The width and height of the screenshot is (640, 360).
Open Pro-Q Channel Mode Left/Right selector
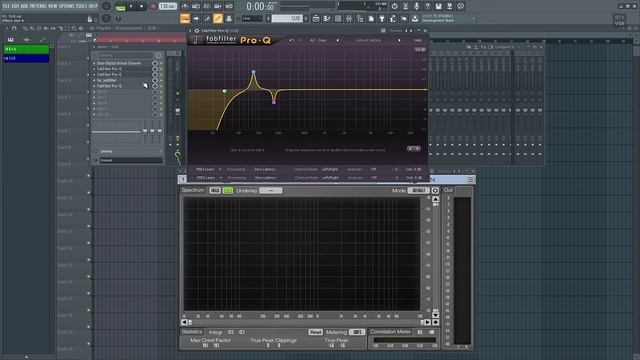coord(330,169)
